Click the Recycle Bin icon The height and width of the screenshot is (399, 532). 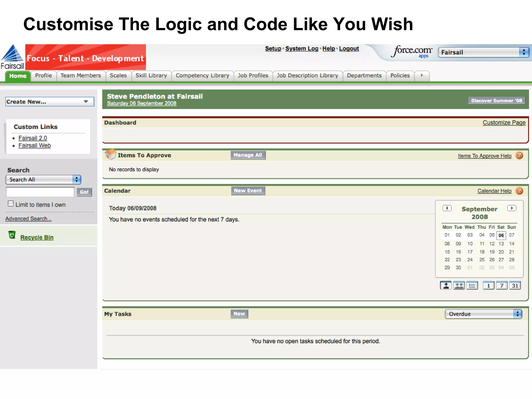click(x=12, y=235)
